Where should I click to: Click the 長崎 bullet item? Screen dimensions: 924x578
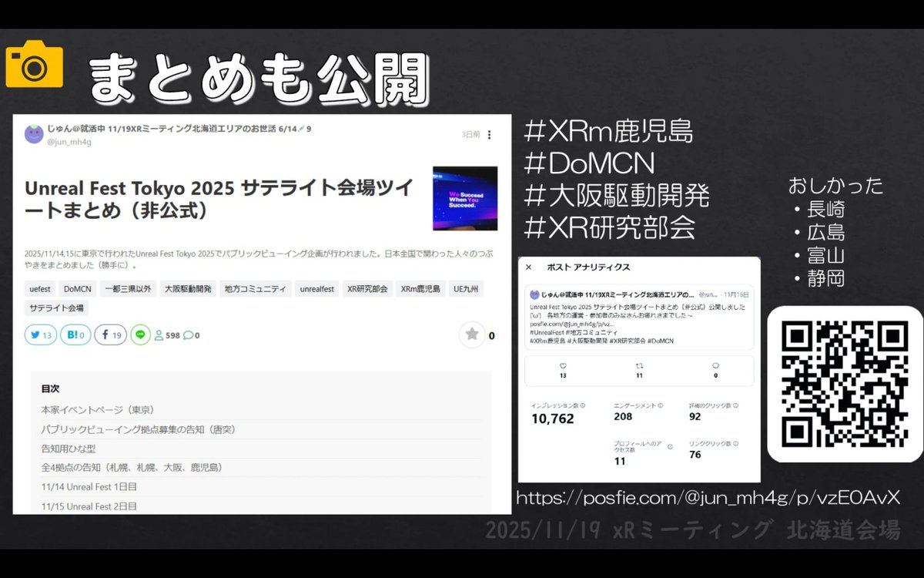point(825,209)
